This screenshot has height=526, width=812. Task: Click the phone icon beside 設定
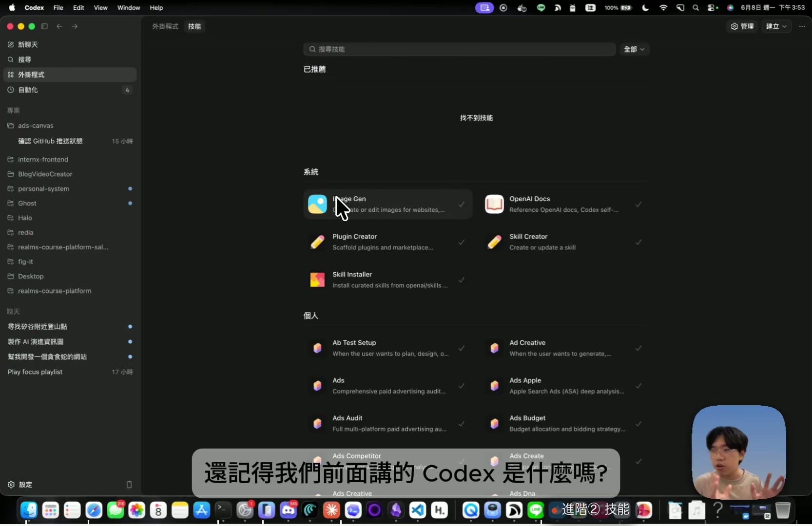129,485
